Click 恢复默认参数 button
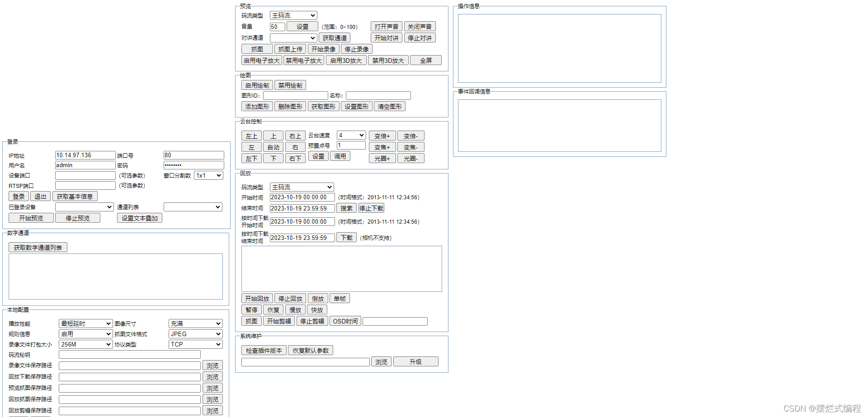 click(311, 351)
